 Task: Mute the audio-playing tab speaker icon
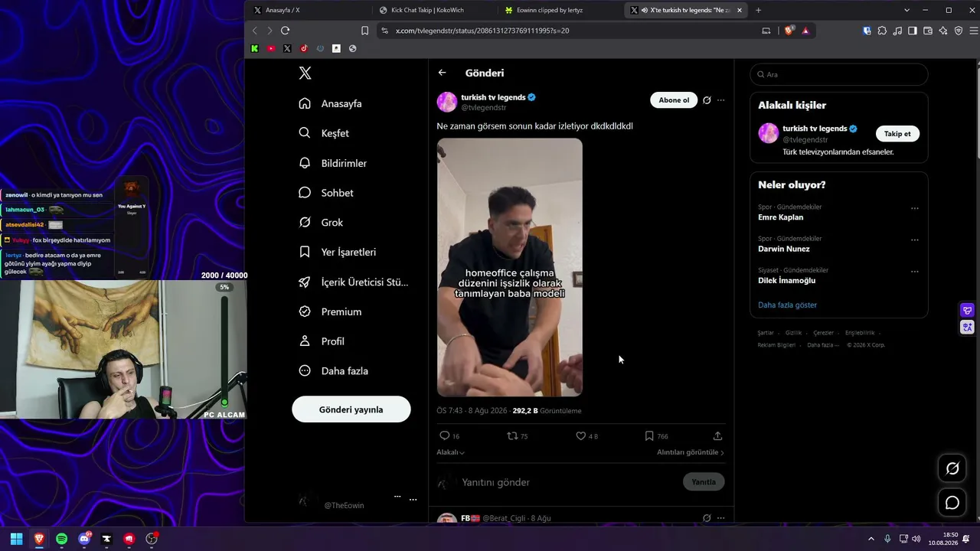pos(644,10)
